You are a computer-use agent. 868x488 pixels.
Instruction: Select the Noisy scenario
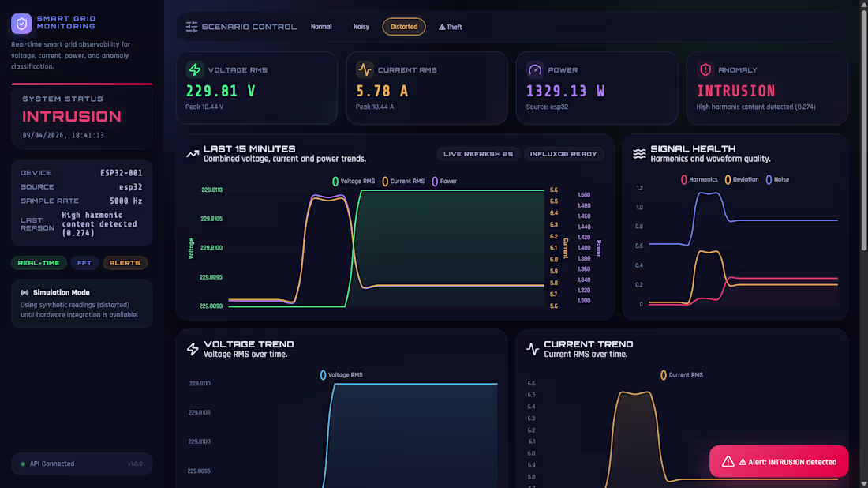(x=361, y=27)
